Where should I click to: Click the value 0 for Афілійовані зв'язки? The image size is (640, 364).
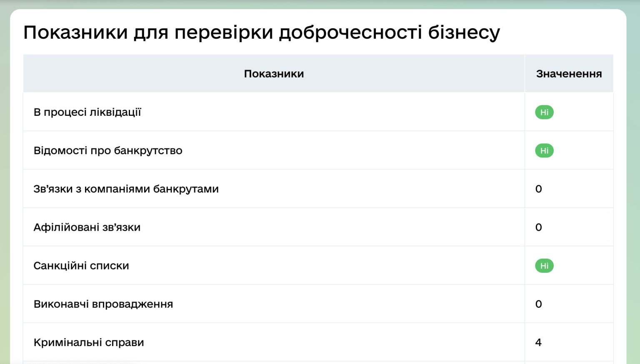(538, 227)
